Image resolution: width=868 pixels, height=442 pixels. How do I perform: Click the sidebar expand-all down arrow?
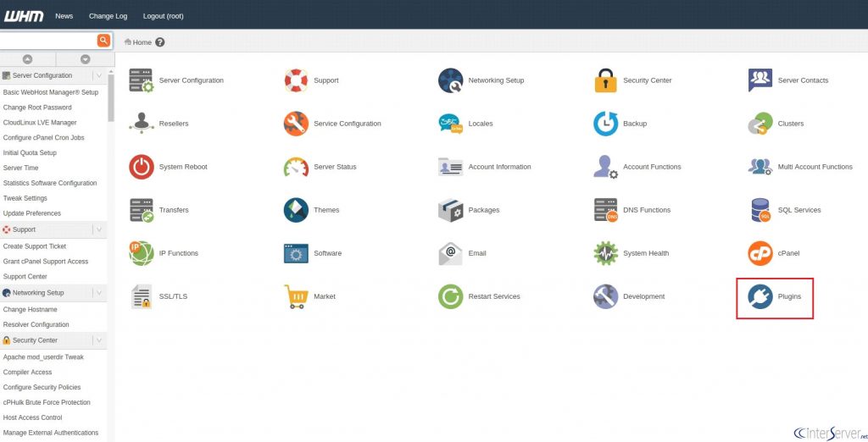click(x=86, y=59)
